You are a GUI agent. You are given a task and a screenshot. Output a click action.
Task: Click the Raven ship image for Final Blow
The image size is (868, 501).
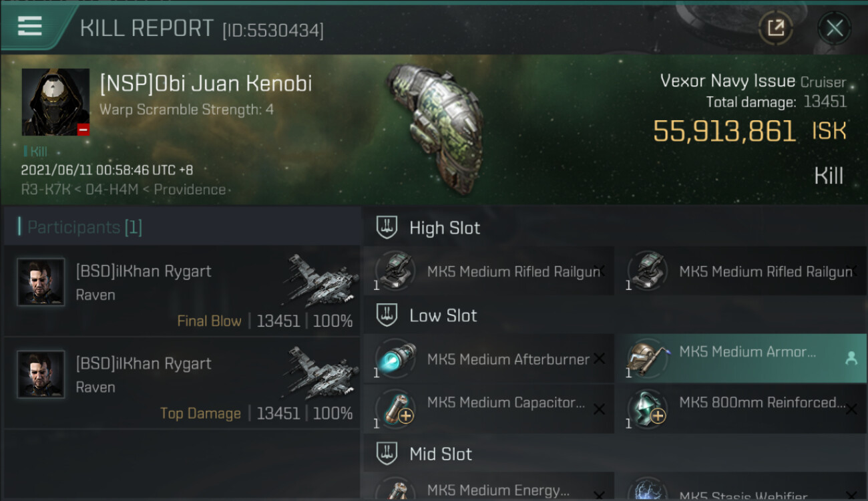pyautogui.click(x=322, y=281)
